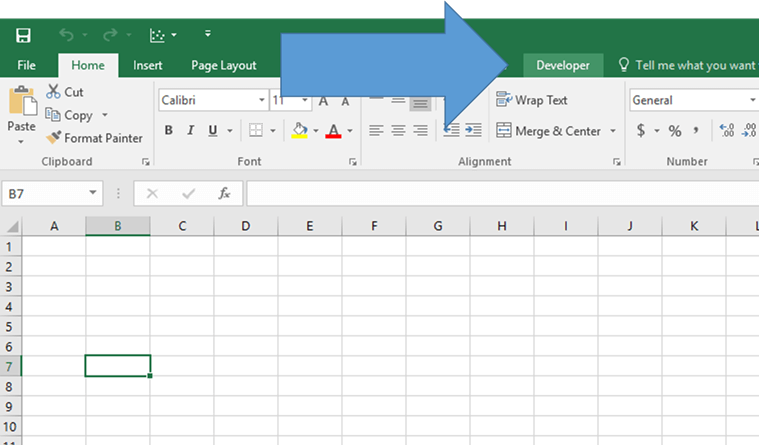Open the Insert ribbon tab

click(148, 66)
